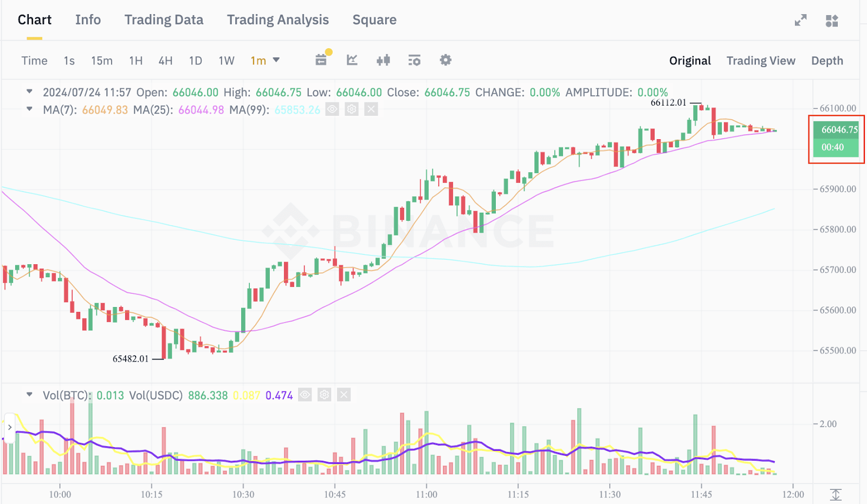Open the drawing list settings icon
The width and height of the screenshot is (867, 504).
[415, 60]
